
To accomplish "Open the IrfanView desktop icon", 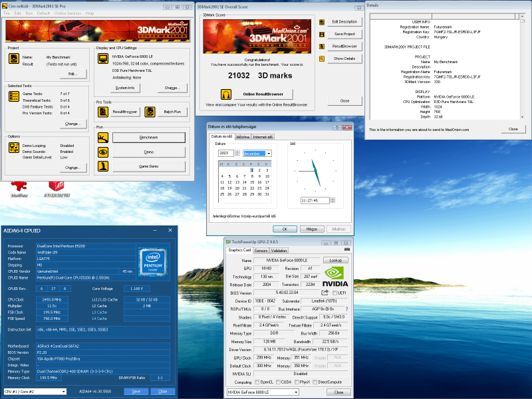I will click(19, 189).
